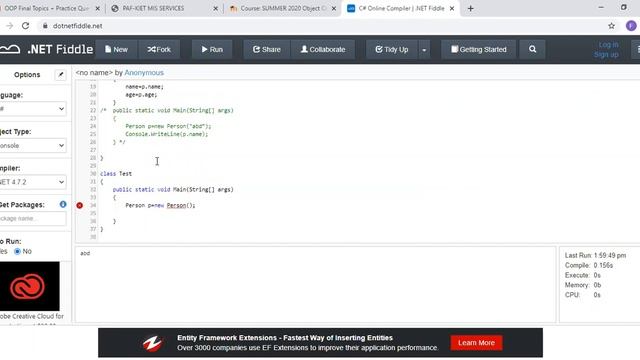Click 'abd' text in the output panel
This screenshot has width=640, height=360.
[85, 253]
